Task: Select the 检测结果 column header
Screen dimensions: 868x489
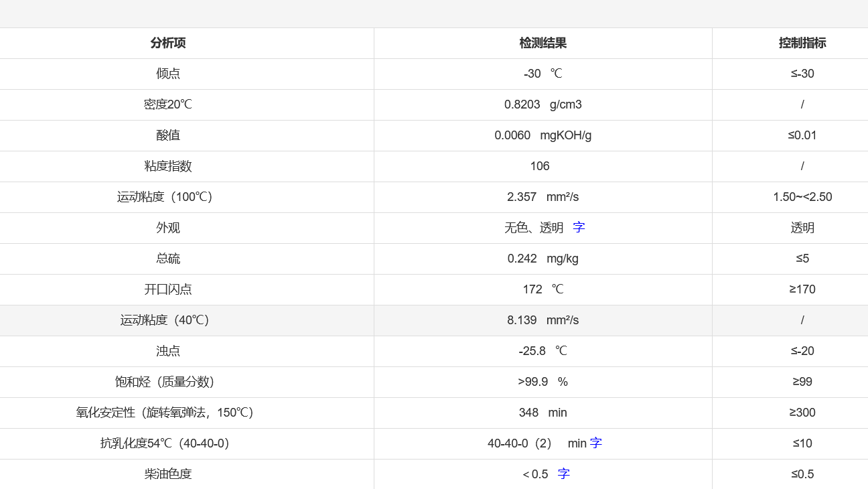Action: click(542, 43)
